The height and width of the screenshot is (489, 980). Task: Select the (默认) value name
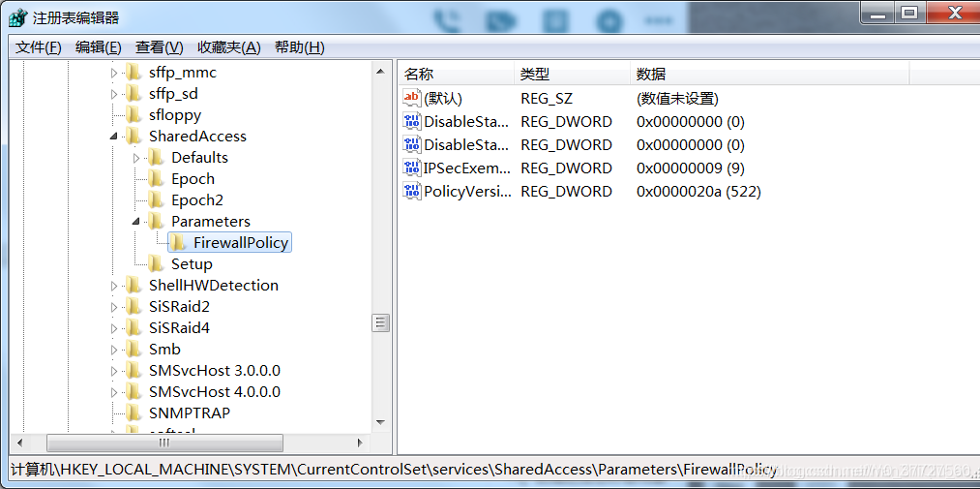pos(443,98)
